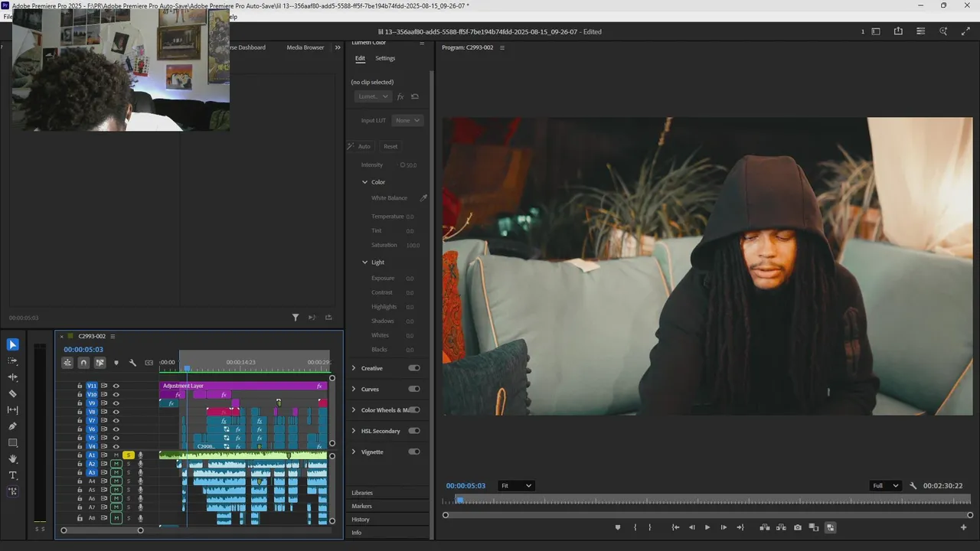Select the Pen tool
Screen dimensions: 980x551
[12, 426]
